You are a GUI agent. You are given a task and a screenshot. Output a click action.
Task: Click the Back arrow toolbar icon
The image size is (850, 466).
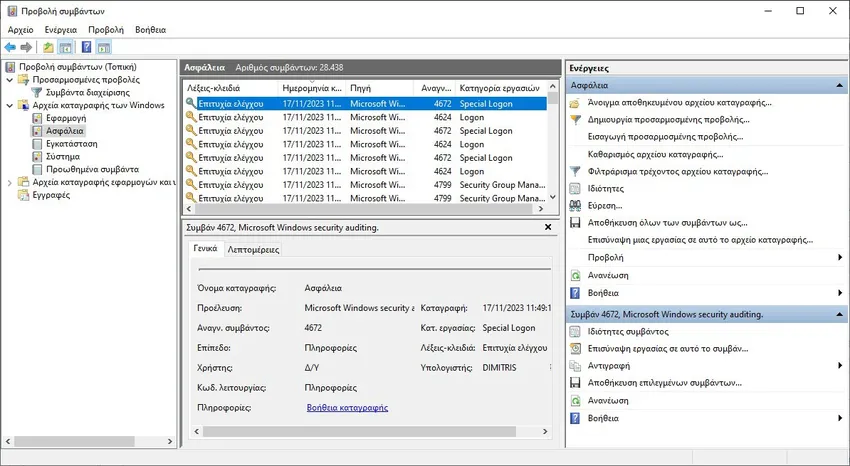10,48
